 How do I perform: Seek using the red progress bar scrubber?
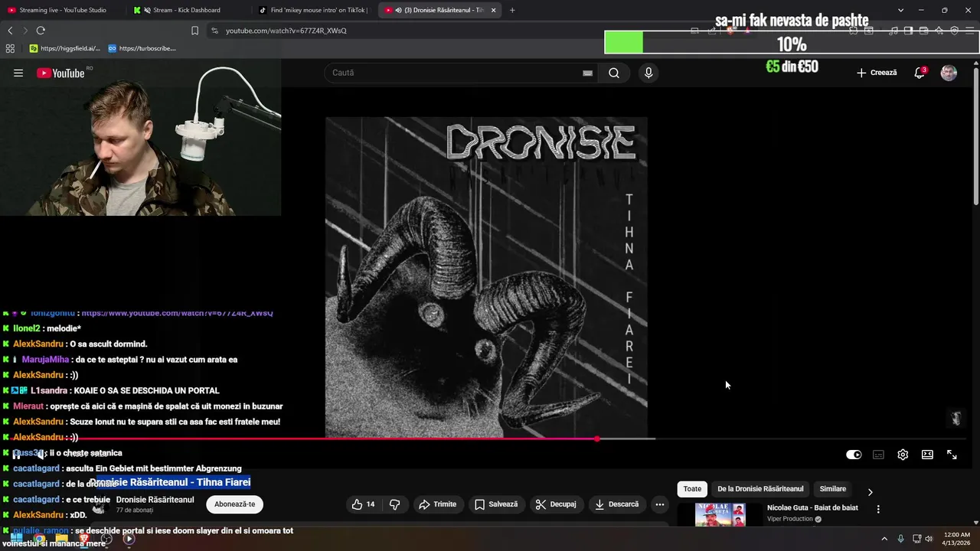click(x=596, y=439)
